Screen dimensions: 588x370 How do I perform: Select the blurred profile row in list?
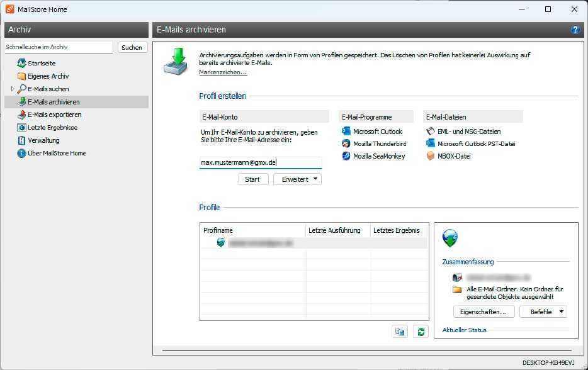[314, 243]
